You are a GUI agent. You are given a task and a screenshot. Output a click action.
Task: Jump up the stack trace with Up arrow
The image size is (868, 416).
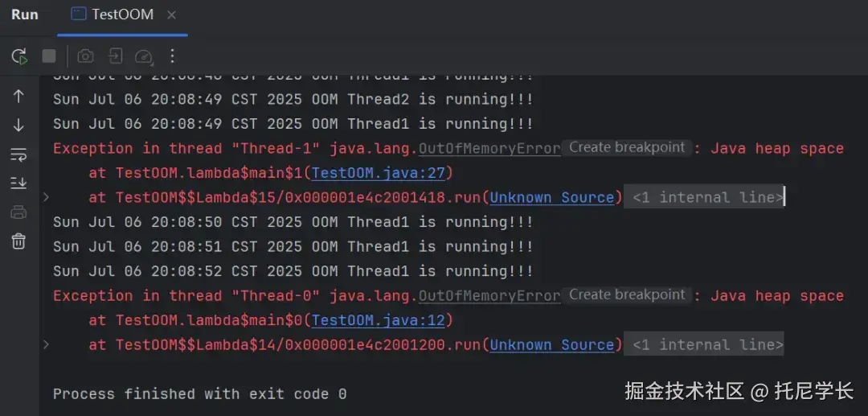pyautogui.click(x=19, y=96)
